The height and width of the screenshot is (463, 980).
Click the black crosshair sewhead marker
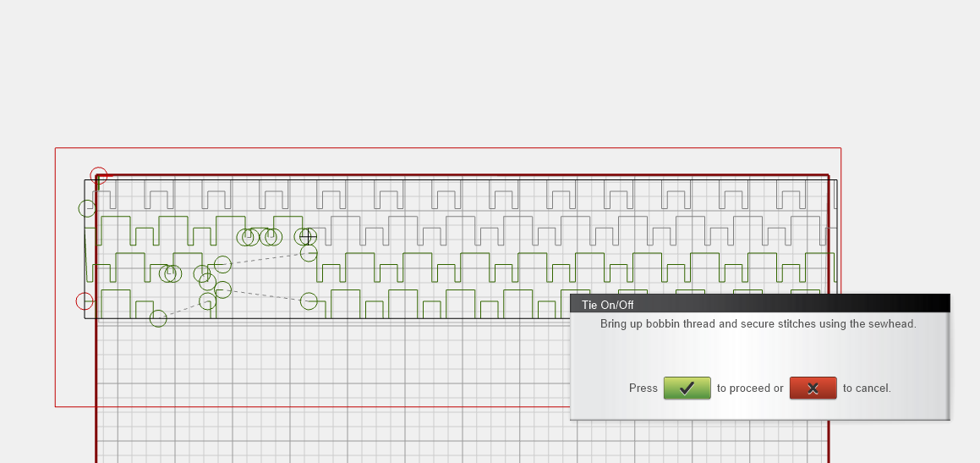[308, 236]
